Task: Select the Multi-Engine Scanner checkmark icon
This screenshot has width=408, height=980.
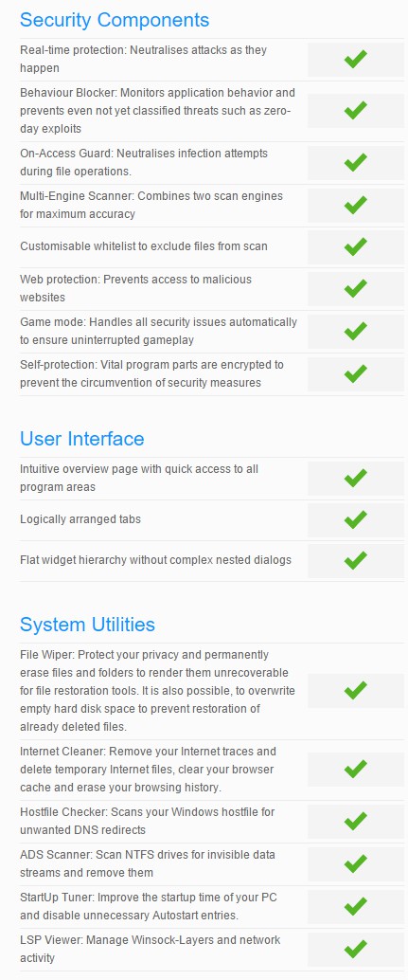Action: pyautogui.click(x=356, y=205)
